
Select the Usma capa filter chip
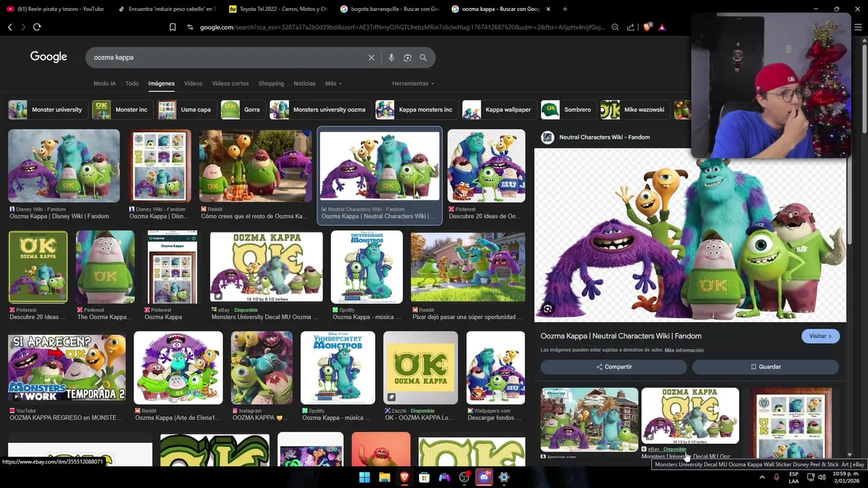(x=186, y=110)
